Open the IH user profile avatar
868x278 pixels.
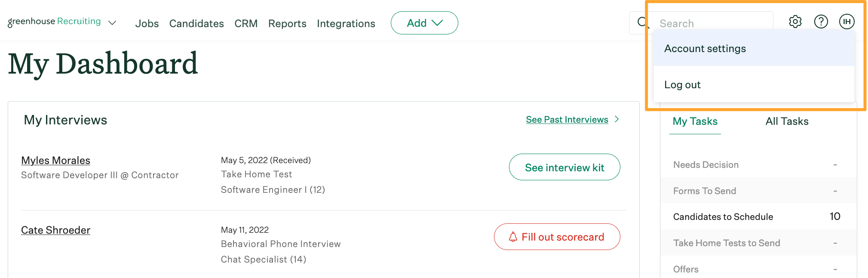coord(846,22)
